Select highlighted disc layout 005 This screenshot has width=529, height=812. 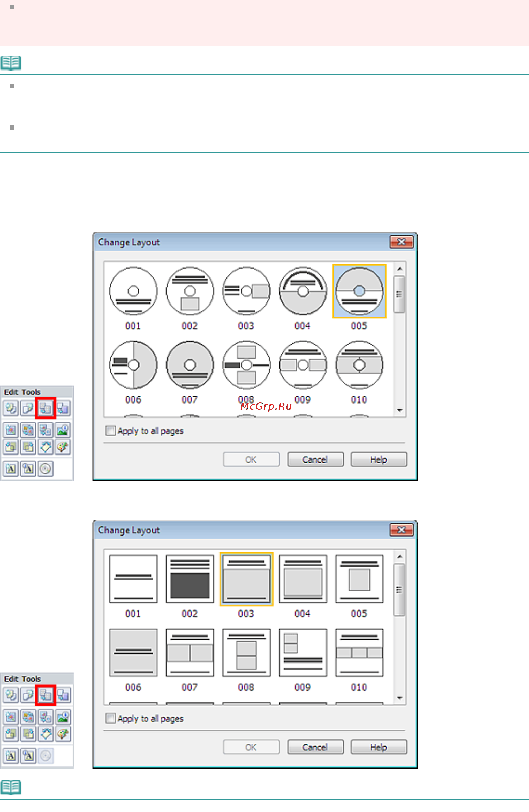(x=359, y=291)
